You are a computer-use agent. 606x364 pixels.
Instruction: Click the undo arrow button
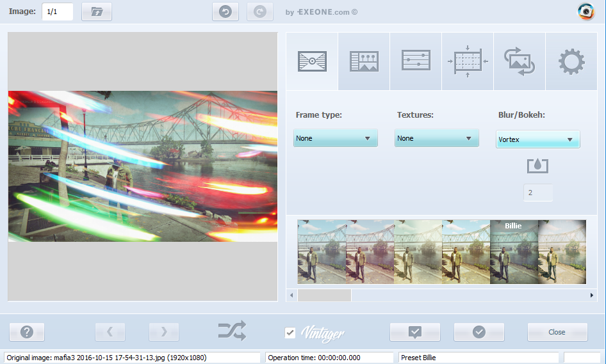(225, 12)
